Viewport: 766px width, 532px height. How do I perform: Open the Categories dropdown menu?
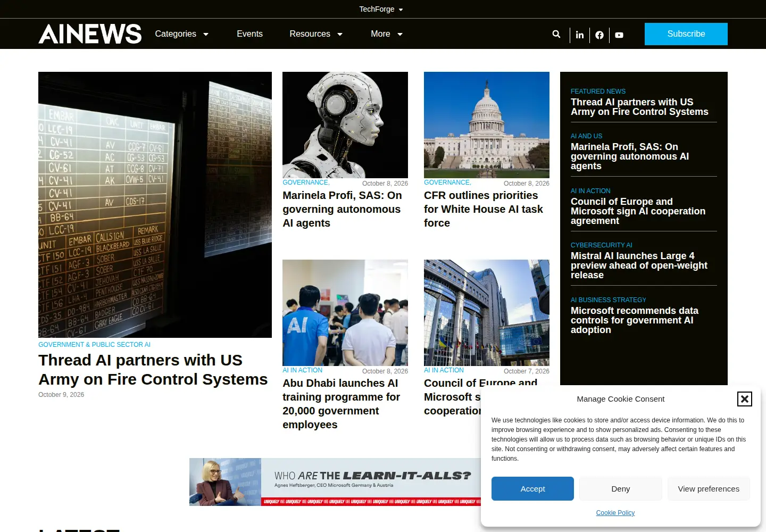coord(181,34)
